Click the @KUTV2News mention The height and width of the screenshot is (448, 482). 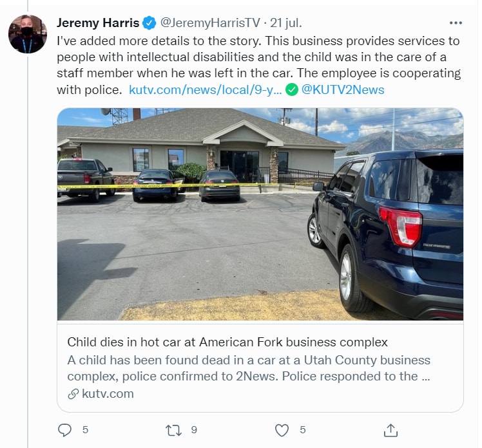click(x=343, y=89)
